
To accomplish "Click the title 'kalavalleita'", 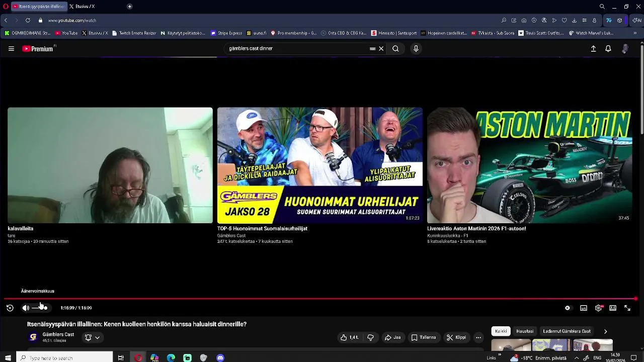I will (x=21, y=228).
